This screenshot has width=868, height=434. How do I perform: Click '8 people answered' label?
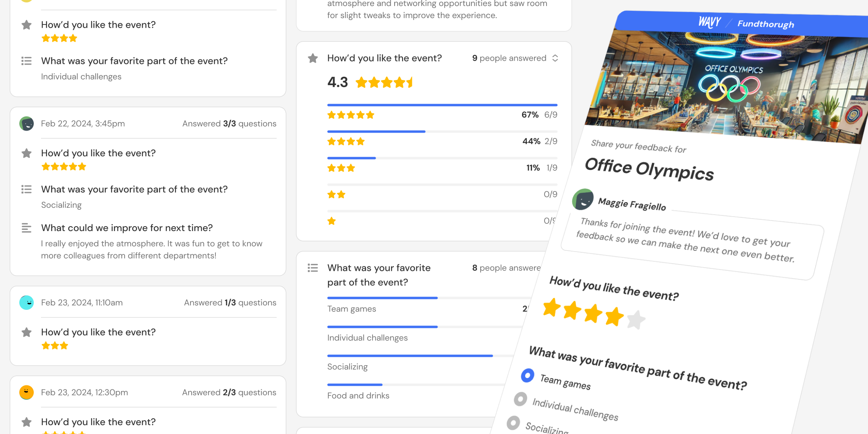pos(506,268)
